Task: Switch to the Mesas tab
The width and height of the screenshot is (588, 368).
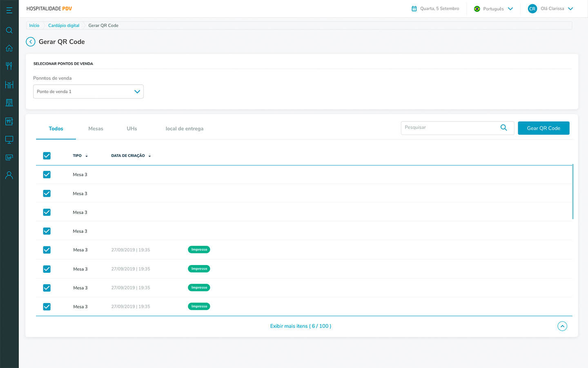Action: point(96,128)
